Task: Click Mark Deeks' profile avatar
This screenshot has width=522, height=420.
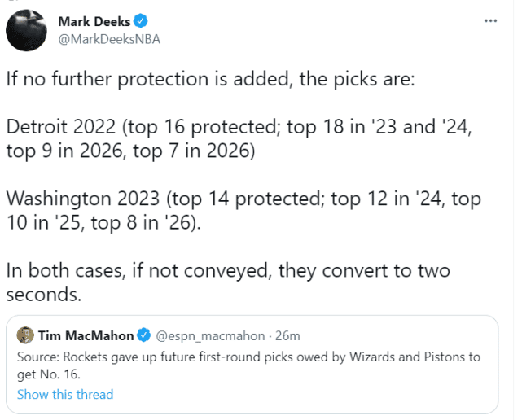Action: tap(26, 31)
